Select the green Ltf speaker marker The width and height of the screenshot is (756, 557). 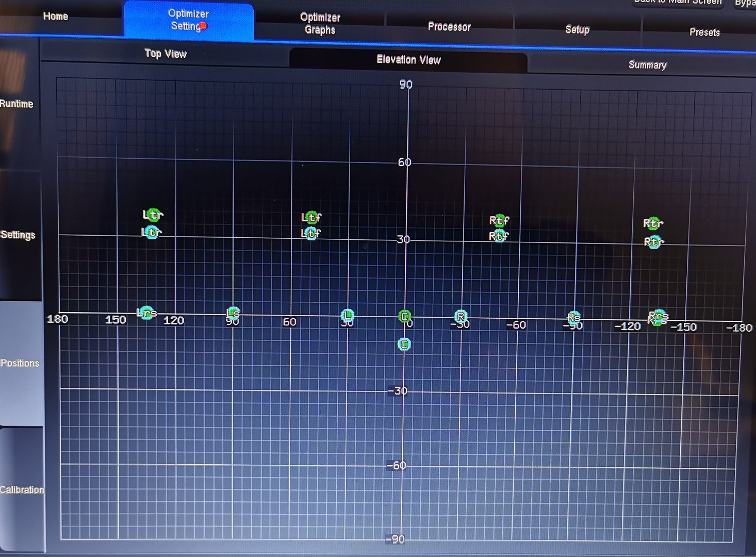(x=311, y=217)
